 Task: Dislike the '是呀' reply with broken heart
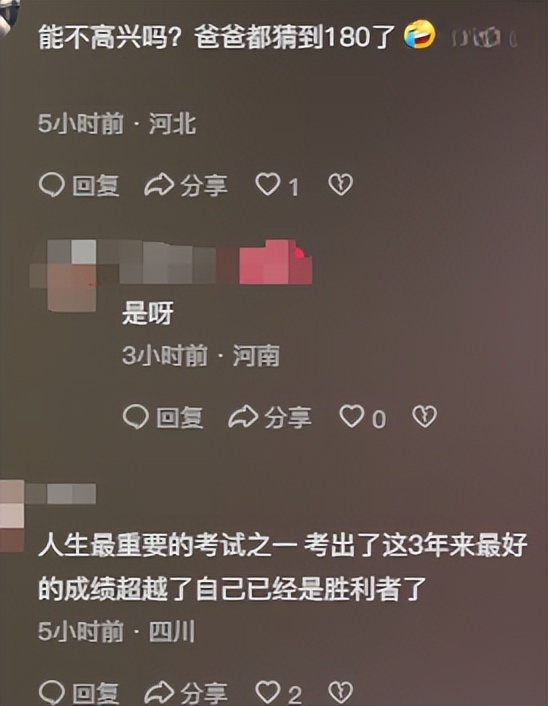click(x=425, y=416)
